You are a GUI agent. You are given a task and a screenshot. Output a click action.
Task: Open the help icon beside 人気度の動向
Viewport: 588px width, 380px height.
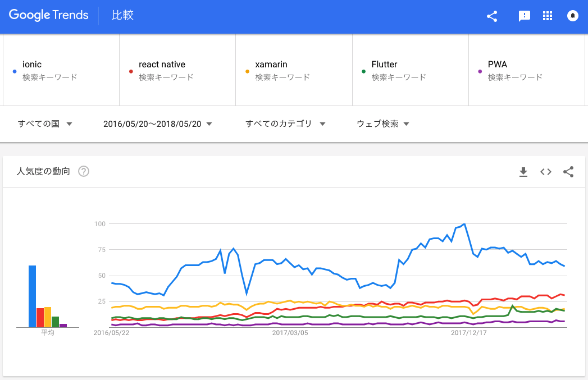[84, 172]
